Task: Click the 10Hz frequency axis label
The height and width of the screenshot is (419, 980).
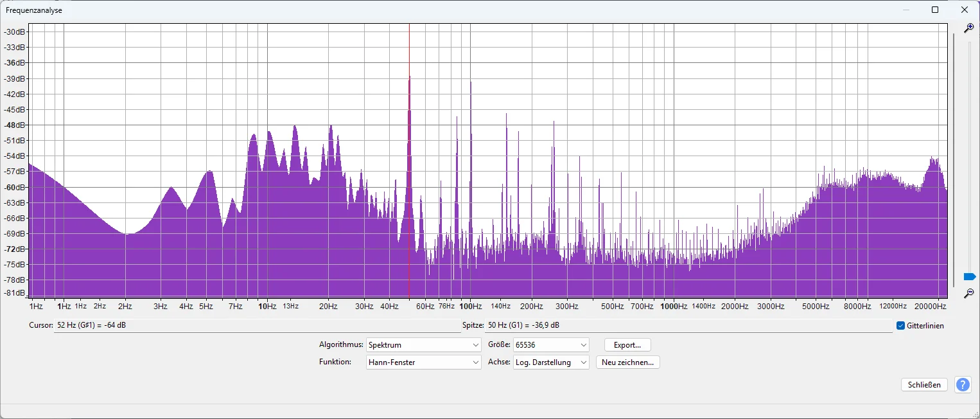Action: pos(267,307)
